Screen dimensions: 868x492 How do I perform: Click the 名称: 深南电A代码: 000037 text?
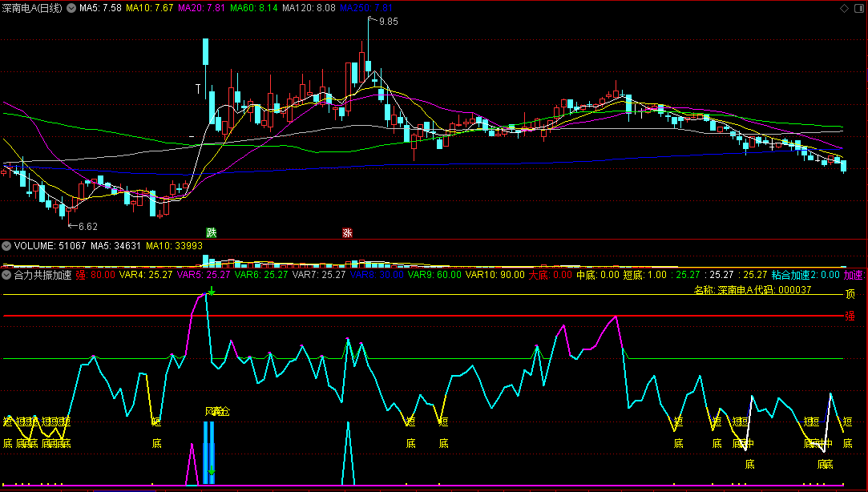[753, 289]
